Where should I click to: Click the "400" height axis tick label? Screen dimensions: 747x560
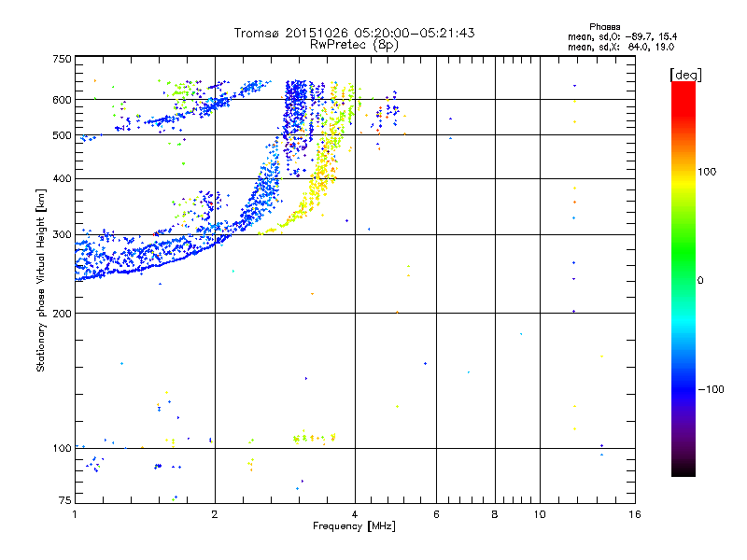pos(62,178)
